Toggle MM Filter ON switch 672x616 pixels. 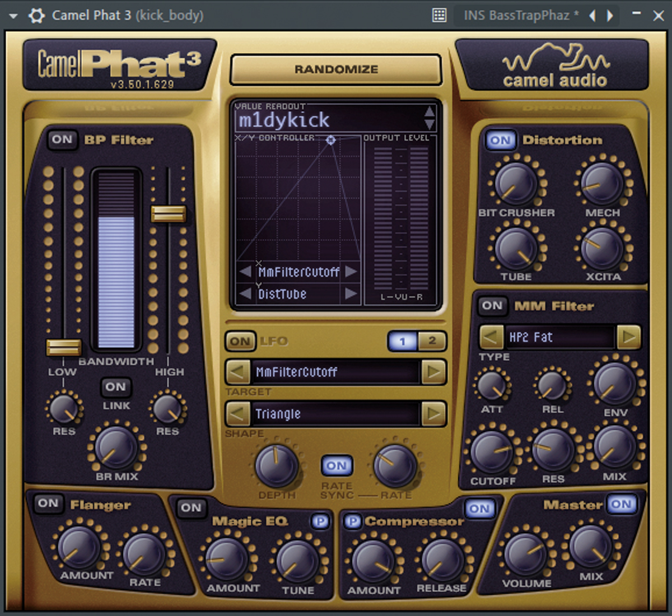[x=492, y=306]
